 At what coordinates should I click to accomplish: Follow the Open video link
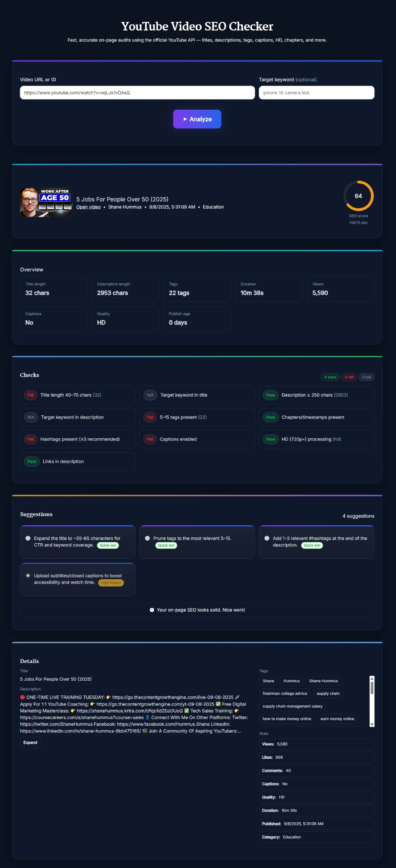click(88, 207)
